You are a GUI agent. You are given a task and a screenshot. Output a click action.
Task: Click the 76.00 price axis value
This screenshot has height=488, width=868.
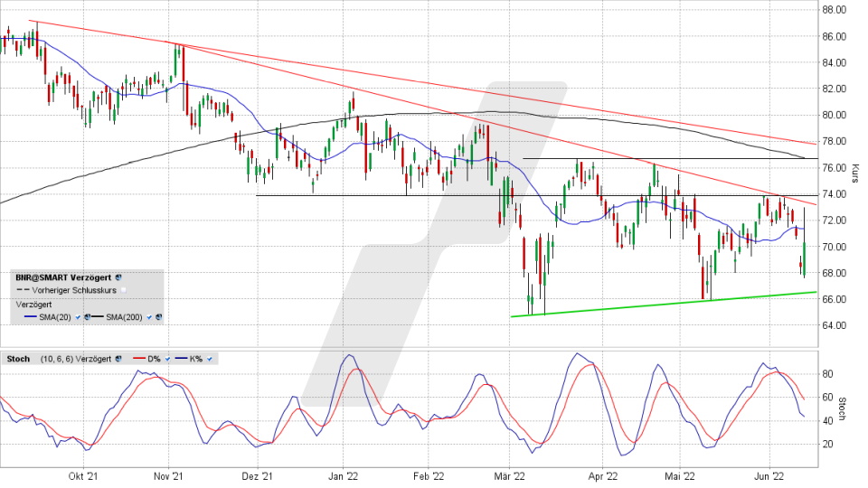click(x=834, y=168)
